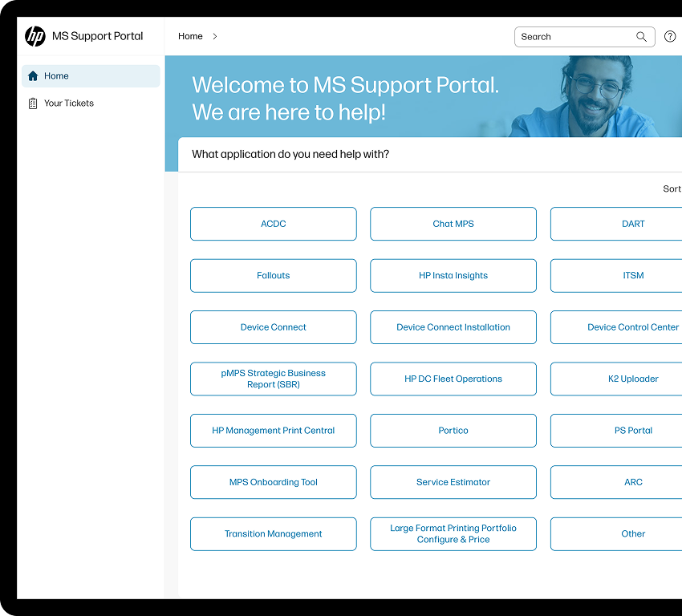Pick the K2 Uploader application
This screenshot has height=616, width=682.
pos(616,379)
